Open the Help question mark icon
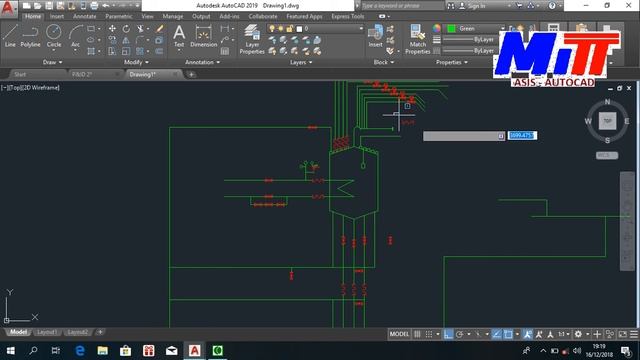The height and width of the screenshot is (360, 640). pyautogui.click(x=552, y=6)
